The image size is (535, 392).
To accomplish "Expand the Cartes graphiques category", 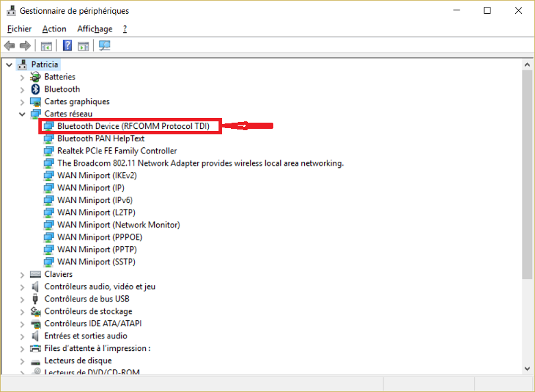I will pyautogui.click(x=22, y=101).
